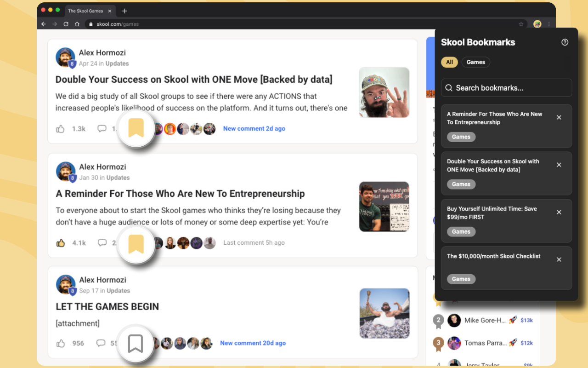
Task: Delete the Double Your Success bookmark
Action: (x=559, y=165)
